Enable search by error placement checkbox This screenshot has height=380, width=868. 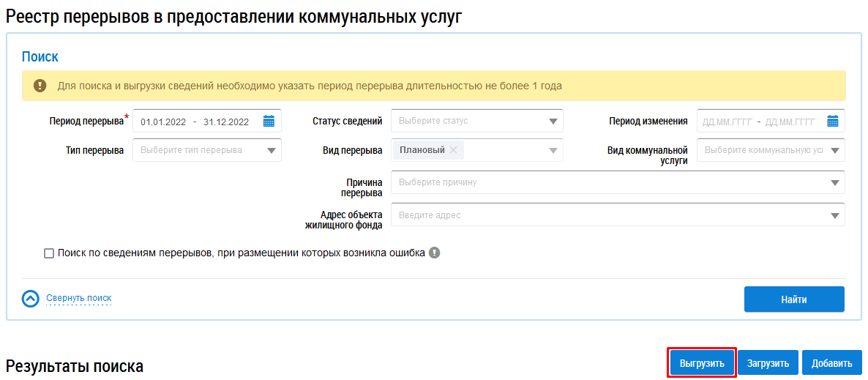(x=49, y=253)
